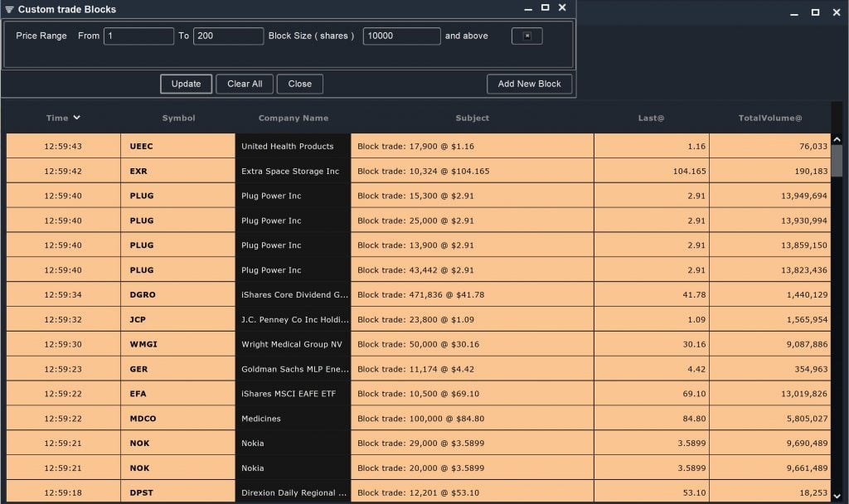849x504 pixels.
Task: Click Clear All to reset block trade filters
Action: (x=245, y=84)
